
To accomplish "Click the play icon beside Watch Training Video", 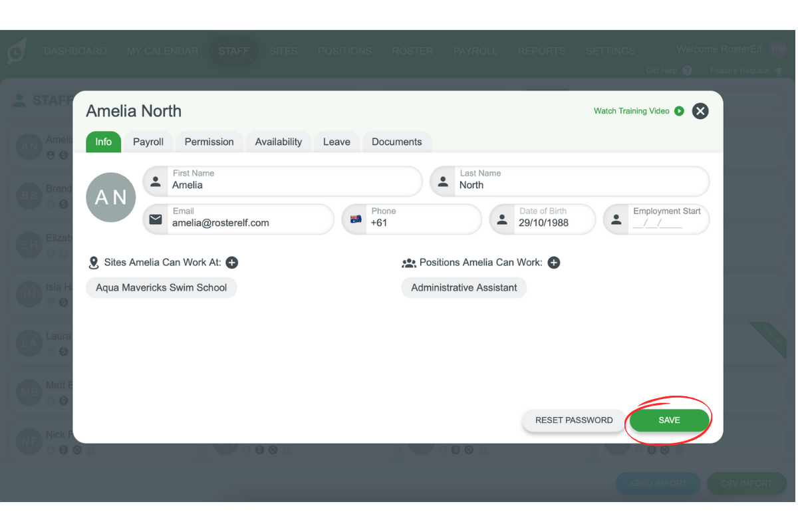I will pyautogui.click(x=679, y=111).
